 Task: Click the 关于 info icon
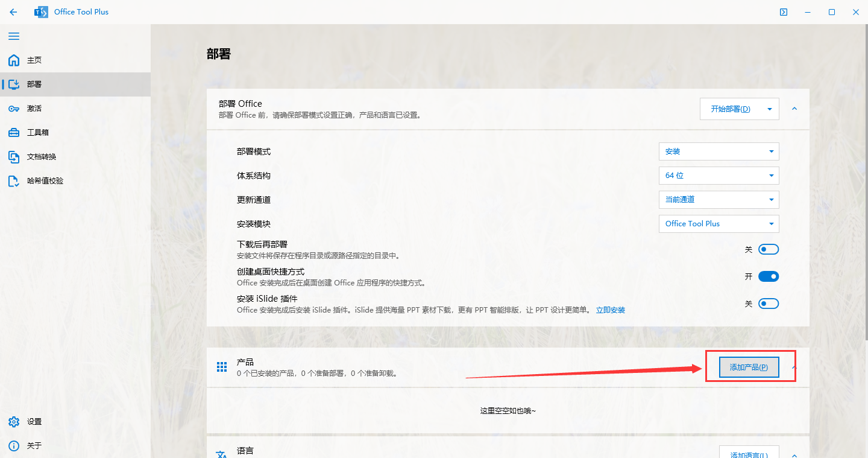point(33,445)
